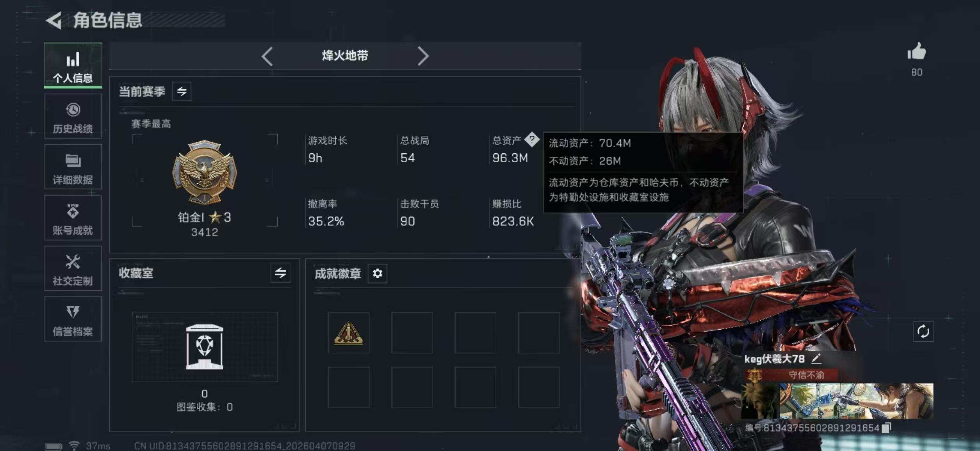Open the 历史战绩 tab
Image resolution: width=980 pixels, height=451 pixels.
click(73, 116)
